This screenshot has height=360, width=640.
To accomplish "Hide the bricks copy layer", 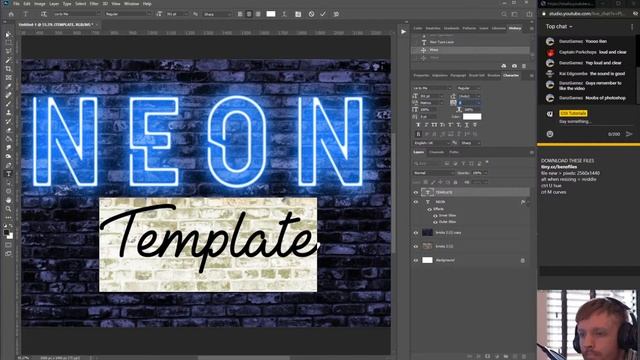I will (416, 233).
